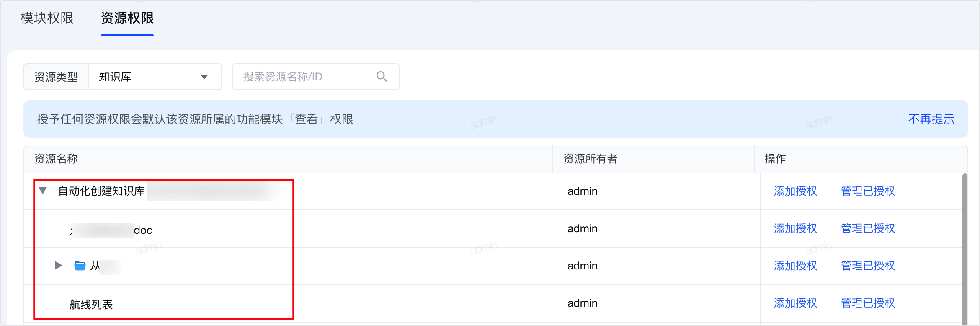The image size is (980, 326).
Task: Click the blue folder icon beside 从
Action: coord(80,266)
